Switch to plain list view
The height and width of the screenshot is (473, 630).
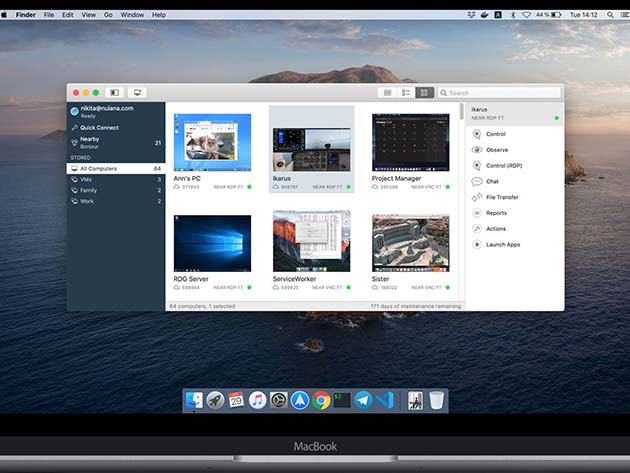[x=387, y=93]
